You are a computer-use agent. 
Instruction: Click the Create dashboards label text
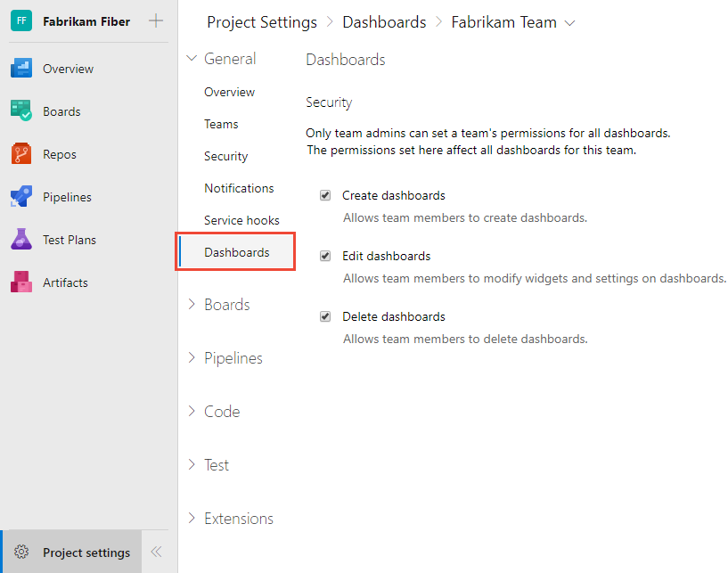click(394, 195)
